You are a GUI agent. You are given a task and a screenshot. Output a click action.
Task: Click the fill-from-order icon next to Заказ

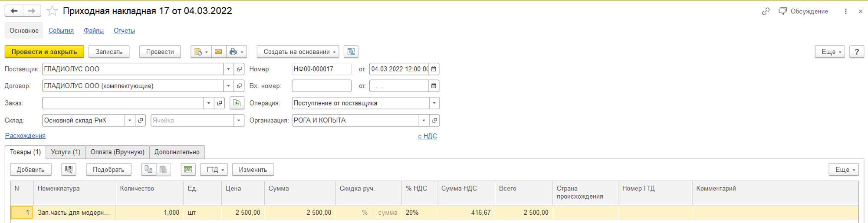(237, 103)
